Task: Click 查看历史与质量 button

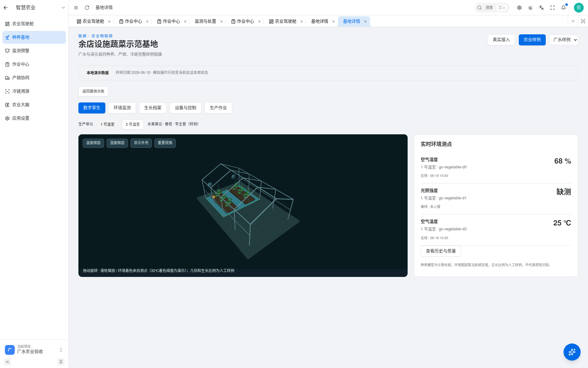Action: 441,251
